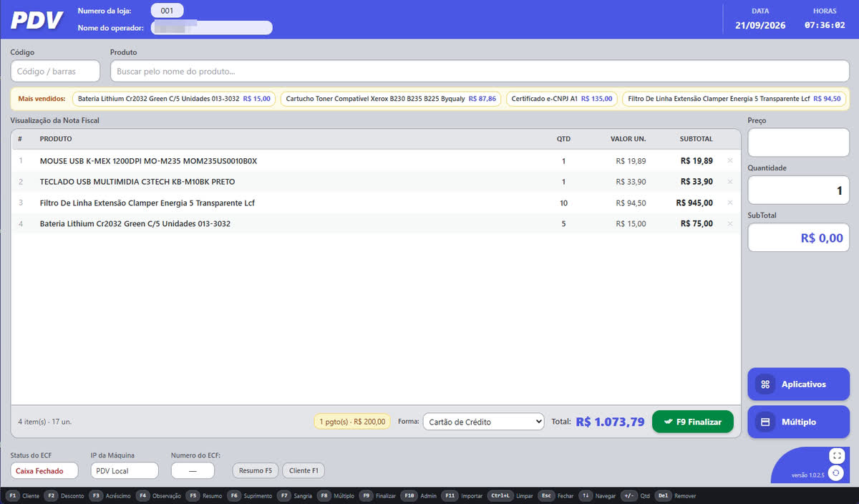The height and width of the screenshot is (504, 859).
Task: Click the Resumo F5 button
Action: pos(256,470)
